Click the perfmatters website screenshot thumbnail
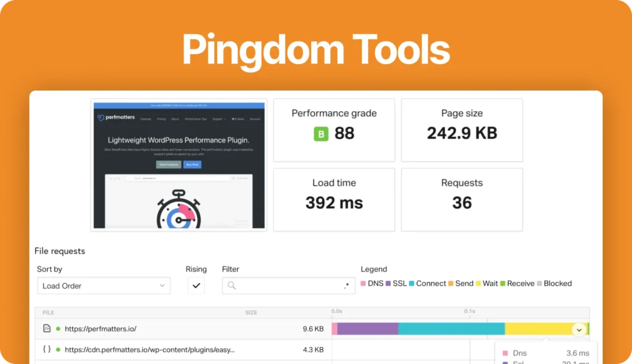The image size is (632, 364). [179, 165]
